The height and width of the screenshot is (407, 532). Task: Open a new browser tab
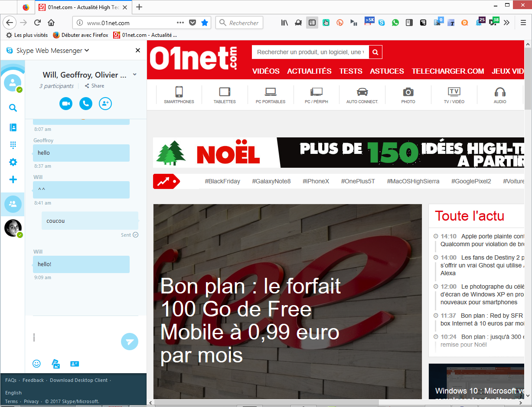pos(139,7)
